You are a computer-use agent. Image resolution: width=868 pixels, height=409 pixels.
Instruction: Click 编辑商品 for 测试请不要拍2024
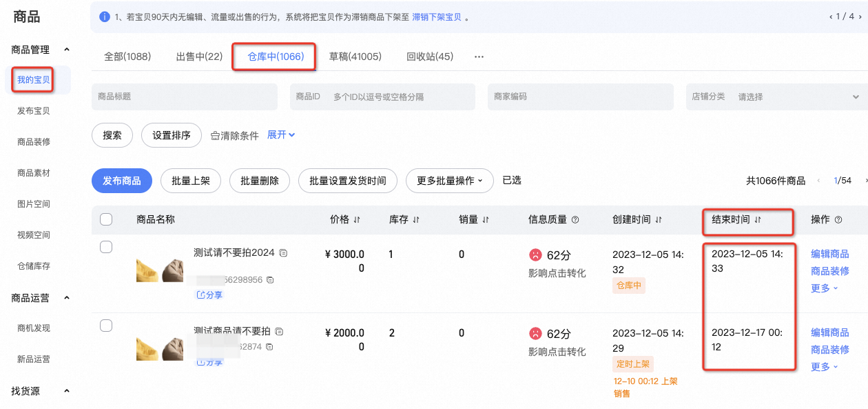[x=830, y=254]
